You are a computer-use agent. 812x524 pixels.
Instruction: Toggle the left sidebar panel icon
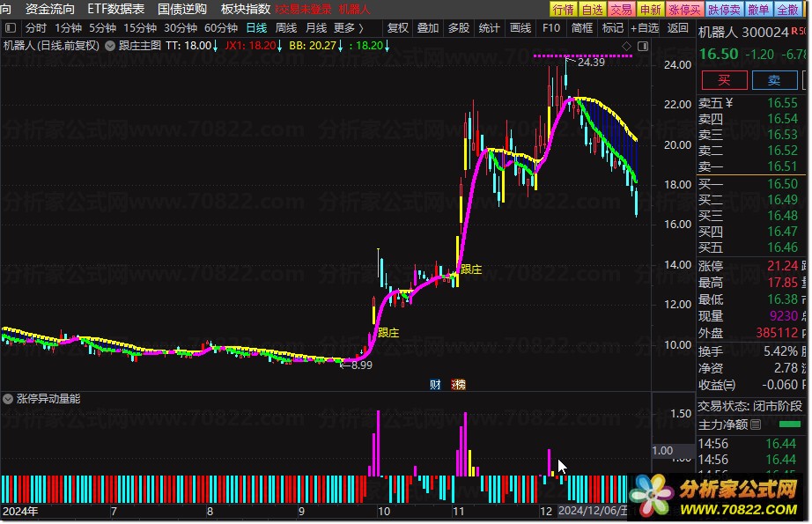coord(11,28)
